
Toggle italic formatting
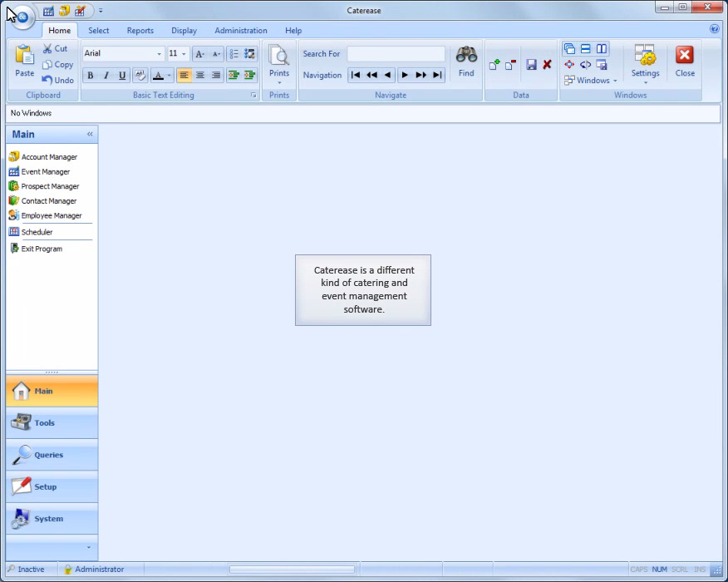[106, 76]
